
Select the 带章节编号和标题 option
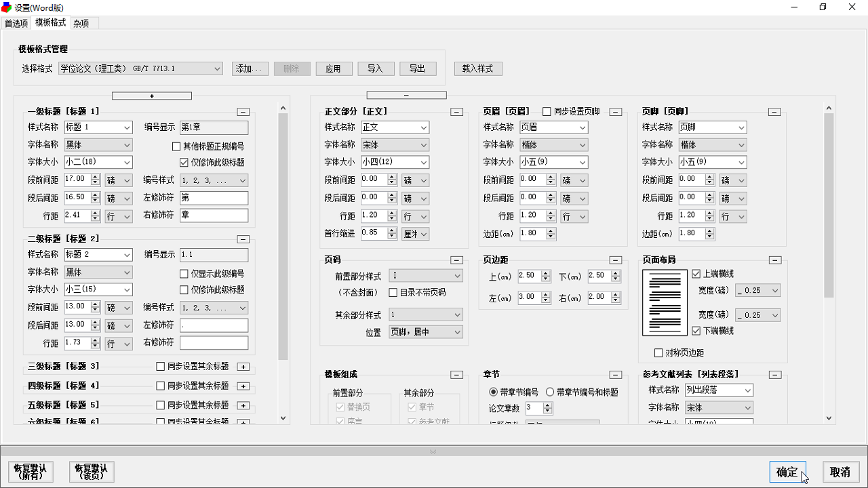549,391
